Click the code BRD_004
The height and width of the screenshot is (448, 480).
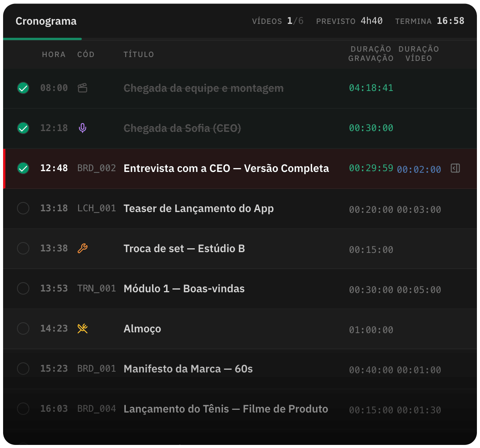click(x=96, y=409)
